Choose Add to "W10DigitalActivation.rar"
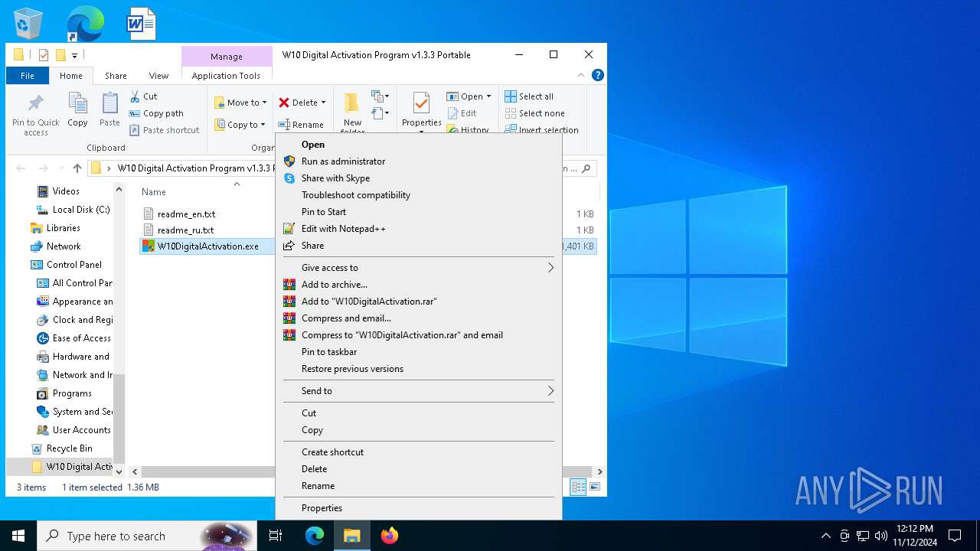This screenshot has height=551, width=980. tap(418, 302)
